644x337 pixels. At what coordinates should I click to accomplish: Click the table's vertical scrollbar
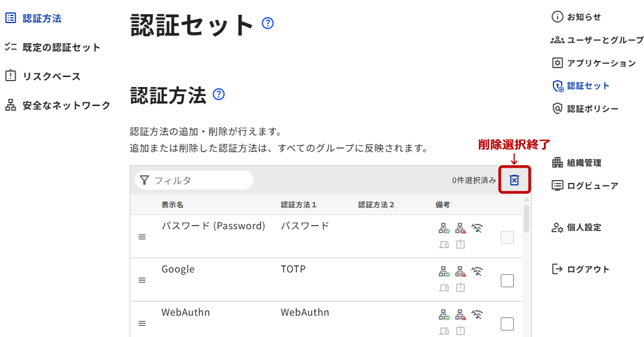526,219
